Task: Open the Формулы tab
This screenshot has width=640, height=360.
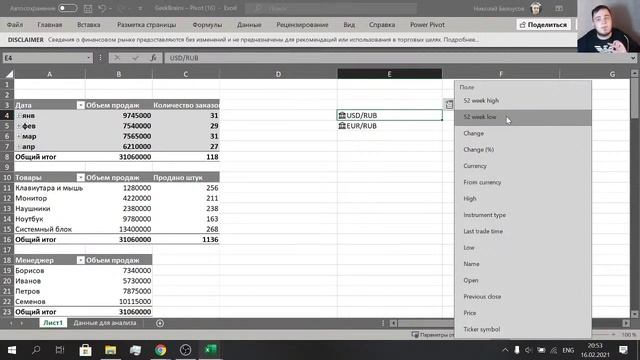Action: [x=207, y=25]
